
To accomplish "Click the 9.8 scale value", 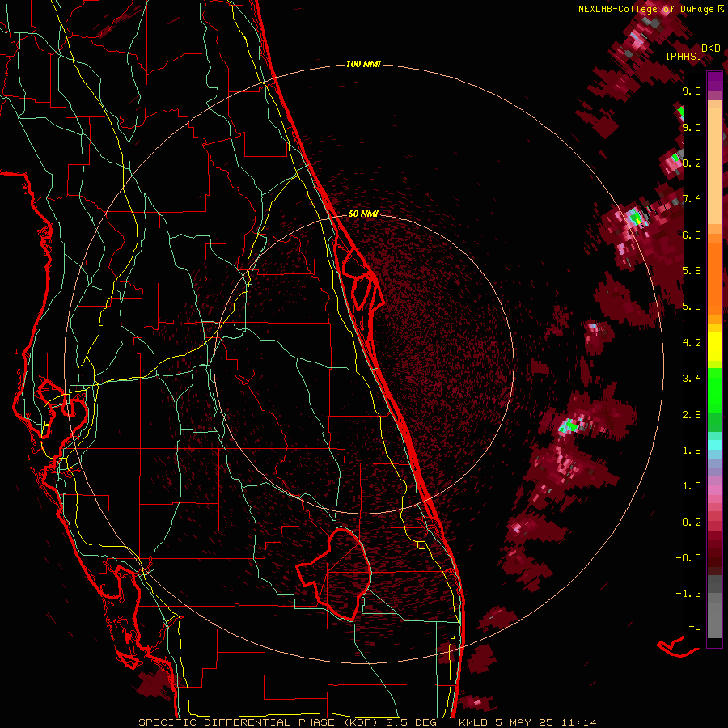I will pyautogui.click(x=692, y=91).
